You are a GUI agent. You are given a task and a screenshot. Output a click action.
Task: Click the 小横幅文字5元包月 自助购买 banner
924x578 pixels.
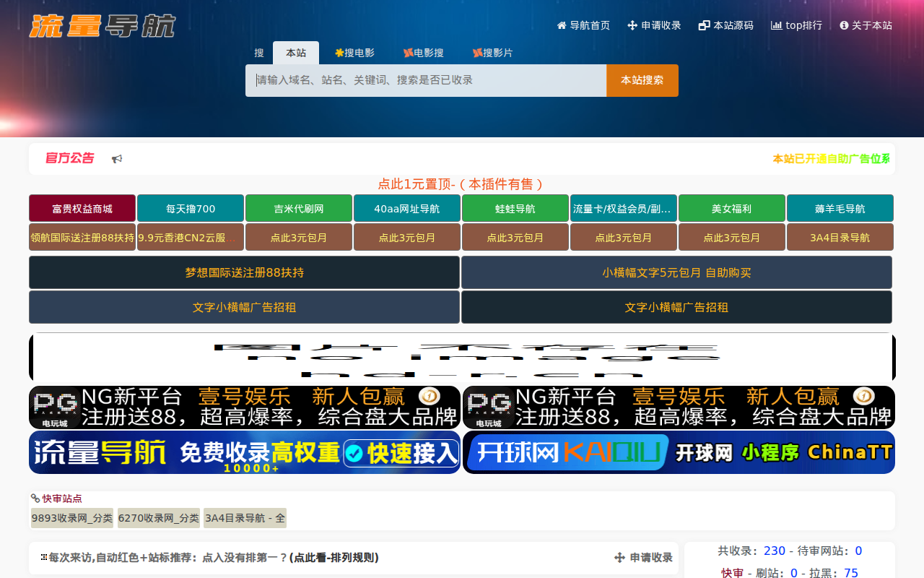(x=677, y=272)
